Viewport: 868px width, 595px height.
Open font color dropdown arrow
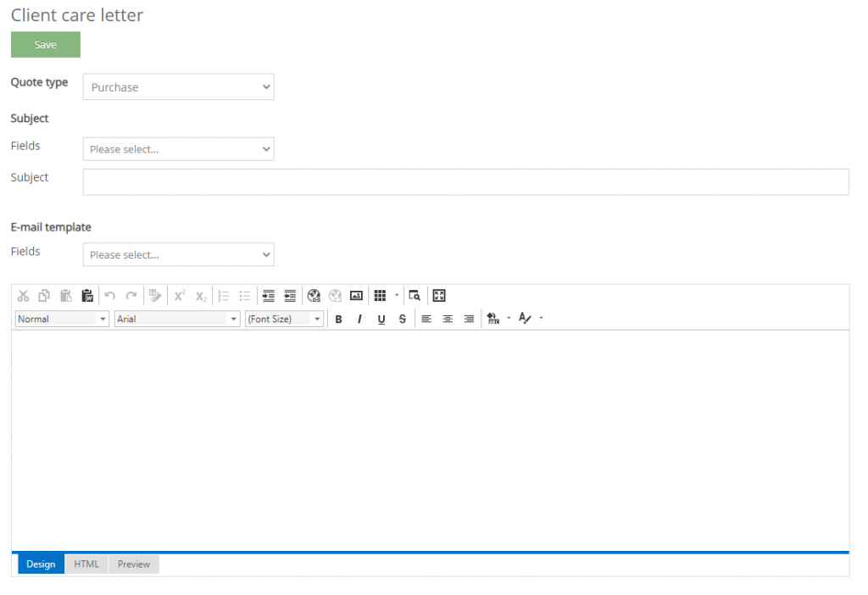point(541,318)
